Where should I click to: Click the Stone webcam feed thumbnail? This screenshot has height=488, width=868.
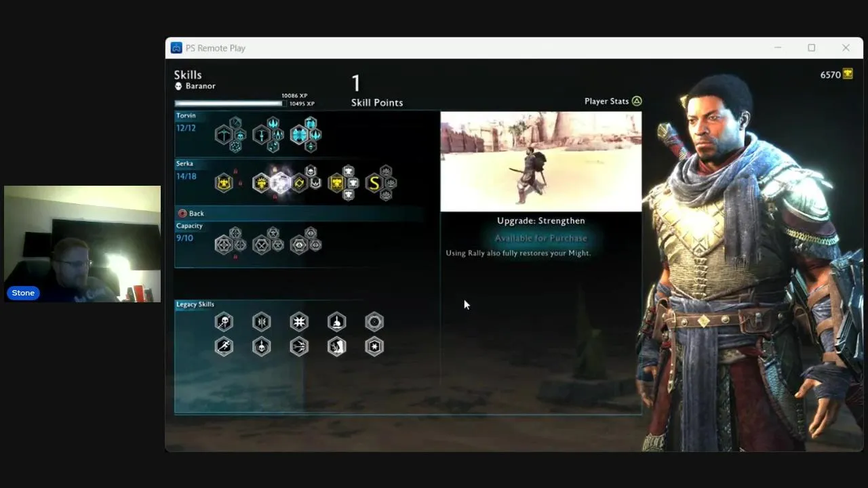[83, 244]
